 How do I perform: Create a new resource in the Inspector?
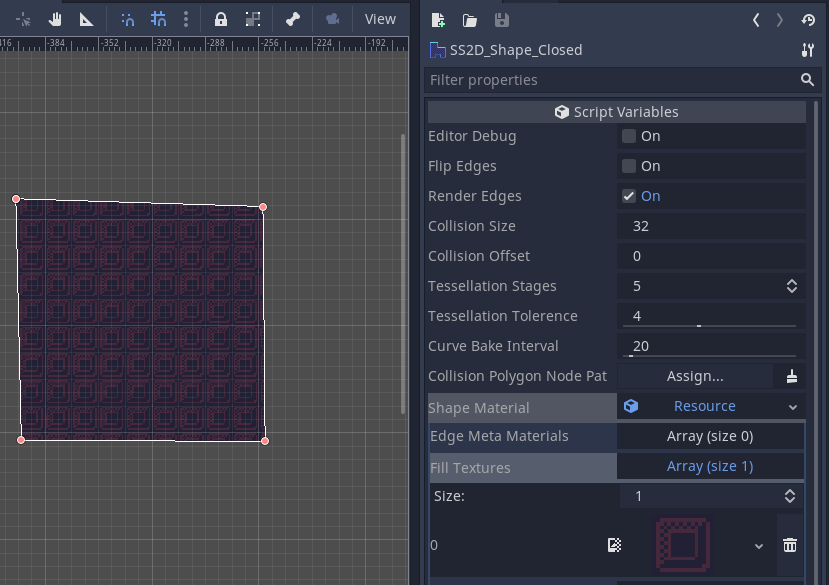coord(436,19)
